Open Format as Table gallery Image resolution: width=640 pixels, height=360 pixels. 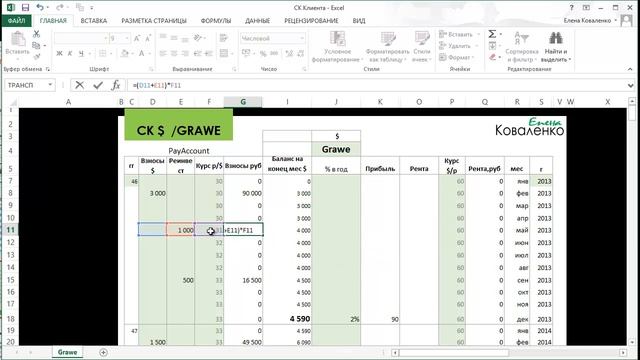387,47
